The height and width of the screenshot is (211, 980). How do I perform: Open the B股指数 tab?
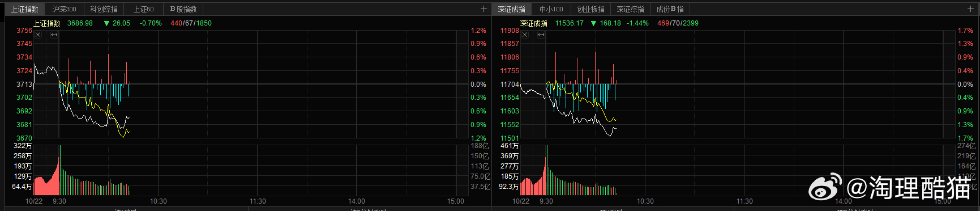coord(183,9)
